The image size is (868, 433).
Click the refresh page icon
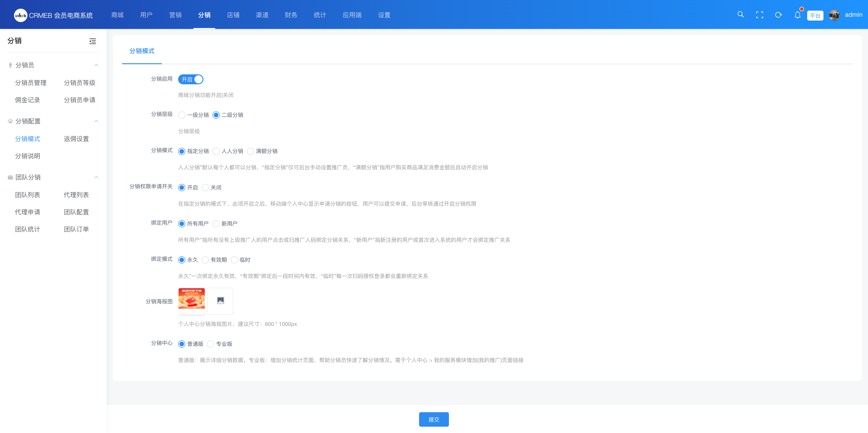pyautogui.click(x=778, y=15)
